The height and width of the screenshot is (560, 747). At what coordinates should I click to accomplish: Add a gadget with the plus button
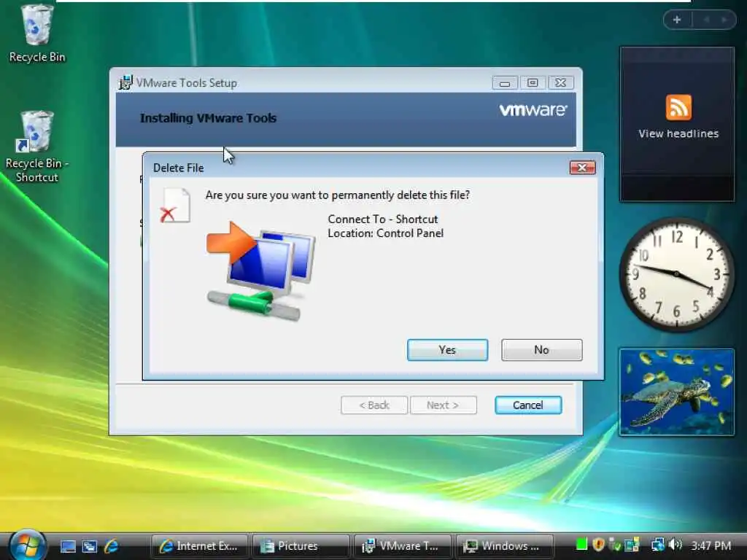point(677,20)
